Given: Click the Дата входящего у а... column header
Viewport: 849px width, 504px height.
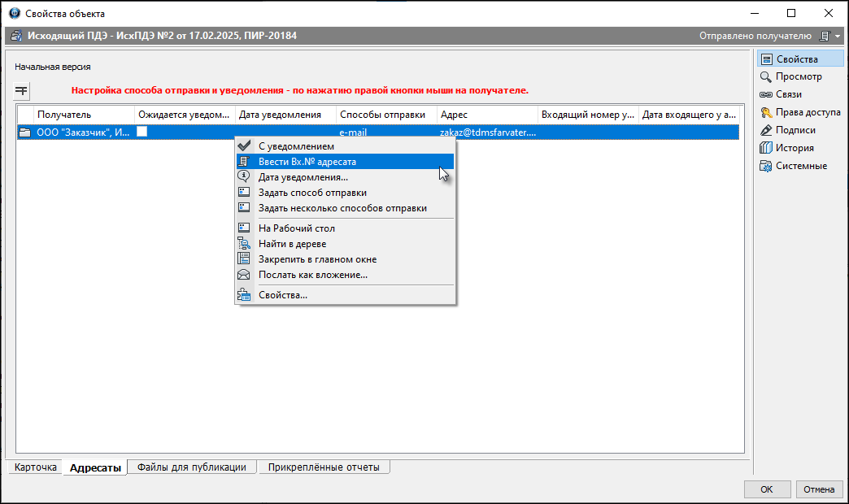Looking at the screenshot, I should tap(688, 115).
